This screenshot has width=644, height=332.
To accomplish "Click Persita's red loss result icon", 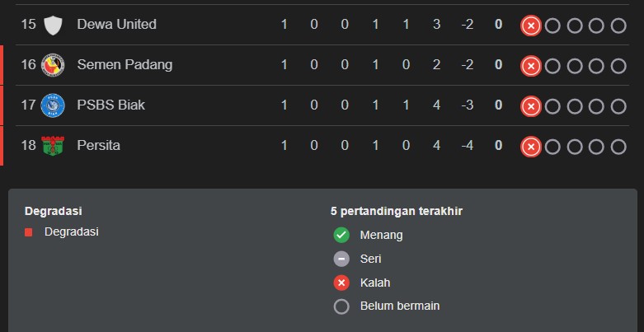I will [530, 147].
